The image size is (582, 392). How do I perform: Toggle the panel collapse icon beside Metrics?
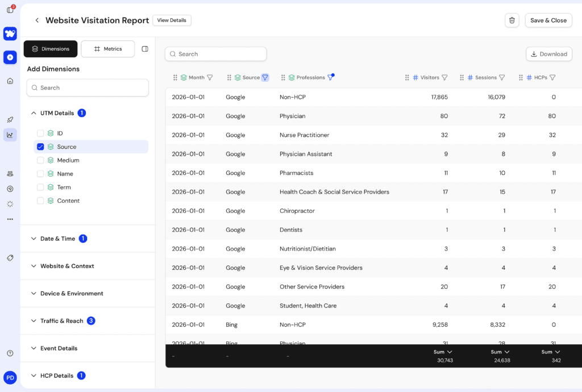(x=145, y=49)
